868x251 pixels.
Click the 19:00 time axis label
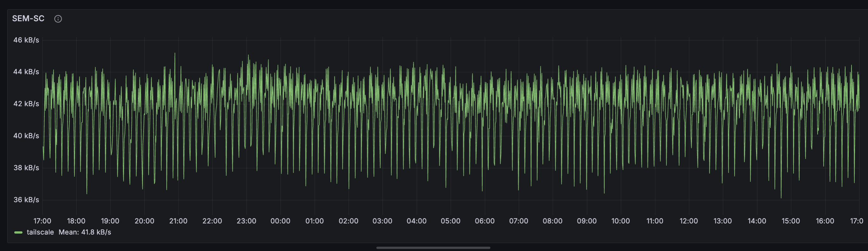coord(110,221)
